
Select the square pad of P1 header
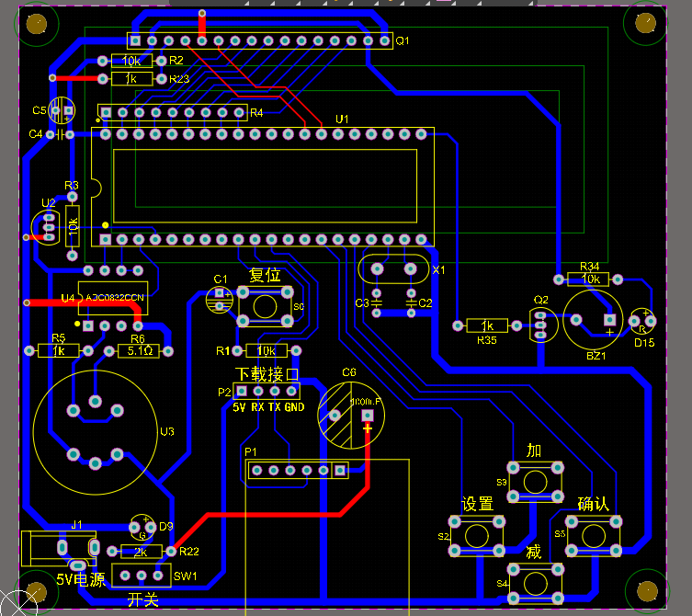[340, 471]
